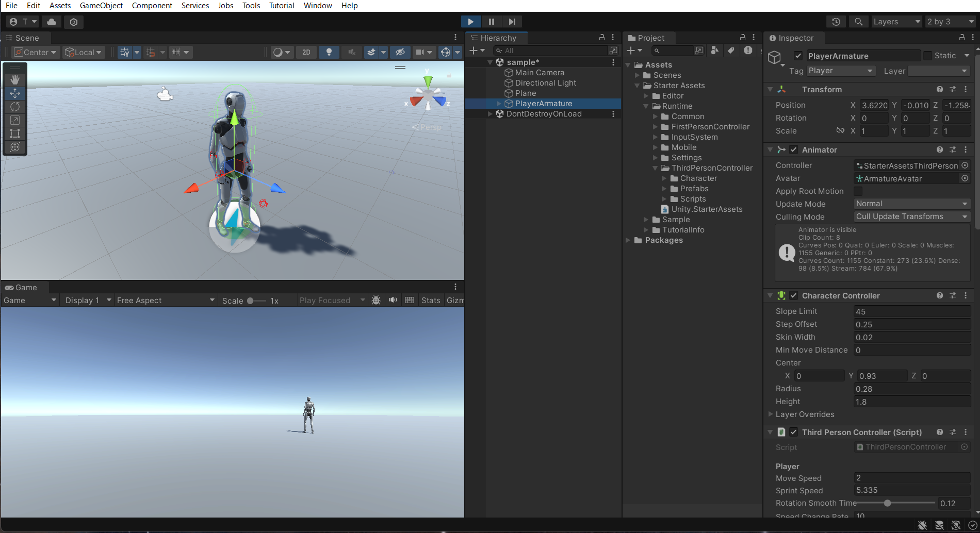The width and height of the screenshot is (980, 533).
Task: Switch to the Hierarchy tab
Action: click(x=497, y=38)
